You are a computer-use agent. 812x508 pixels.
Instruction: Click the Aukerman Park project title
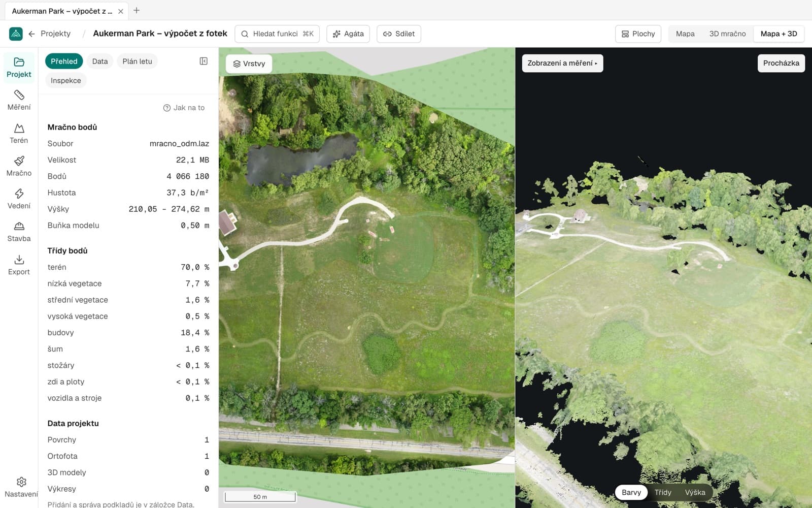click(x=160, y=34)
